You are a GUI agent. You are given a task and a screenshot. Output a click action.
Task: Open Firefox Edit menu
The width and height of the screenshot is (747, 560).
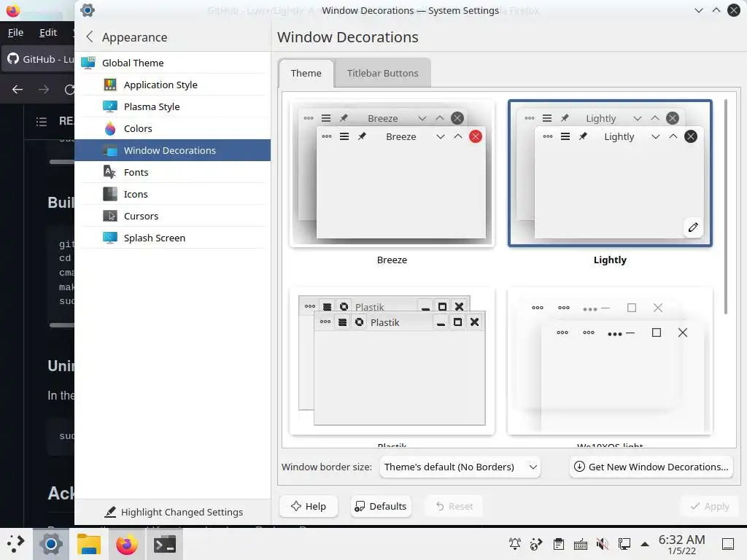point(48,32)
